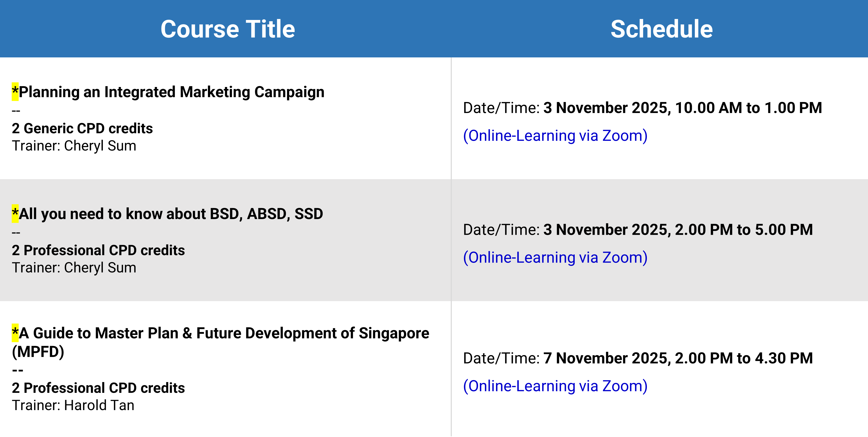Click the 2 Generic CPD credits text
This screenshot has width=868, height=437.
(82, 128)
